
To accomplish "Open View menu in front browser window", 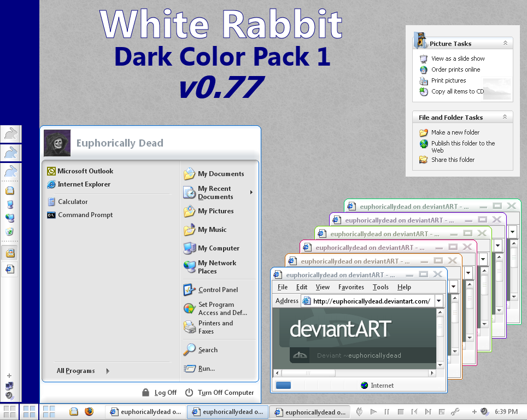I will (x=323, y=287).
